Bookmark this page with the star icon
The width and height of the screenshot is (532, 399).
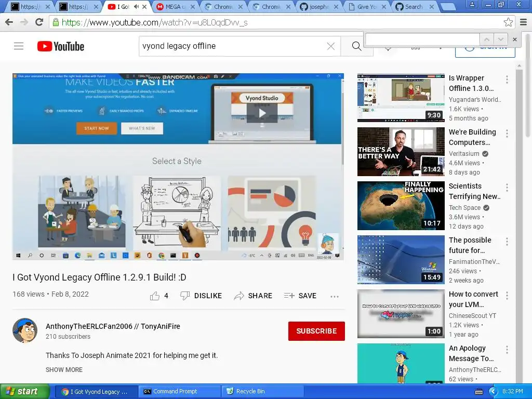click(x=508, y=22)
